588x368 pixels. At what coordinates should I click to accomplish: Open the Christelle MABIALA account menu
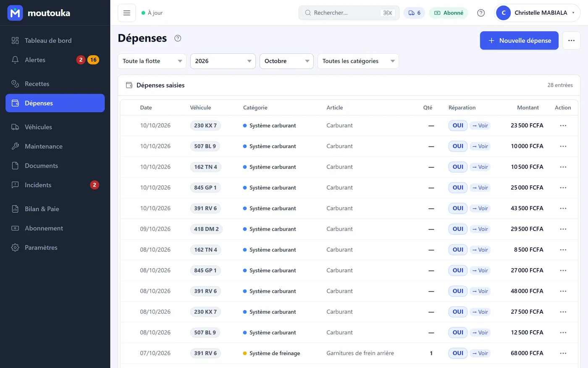[x=537, y=13]
